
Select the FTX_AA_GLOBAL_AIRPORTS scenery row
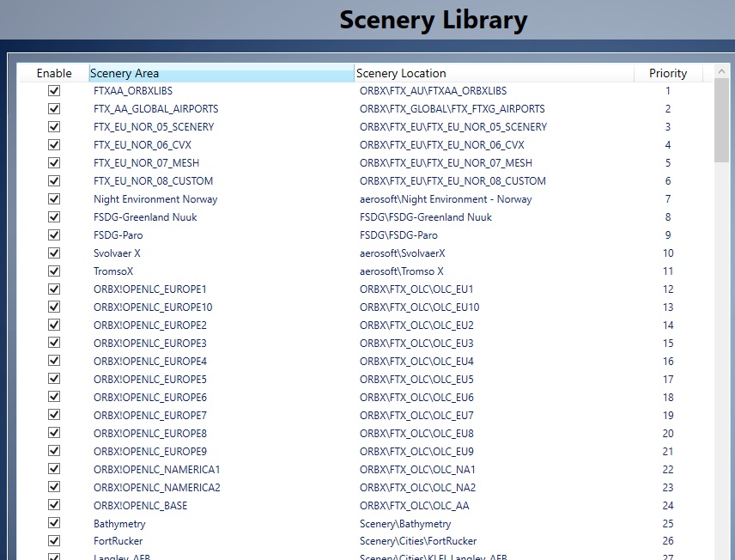click(155, 109)
